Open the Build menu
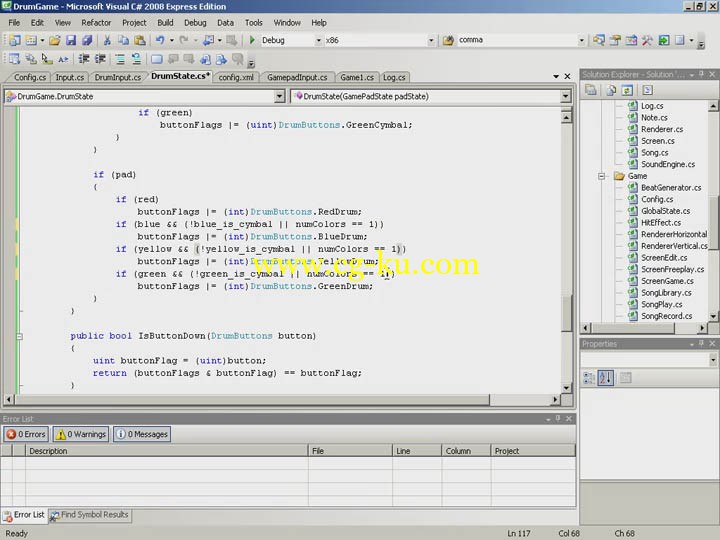Viewport: 720px width, 540px height. [165, 22]
